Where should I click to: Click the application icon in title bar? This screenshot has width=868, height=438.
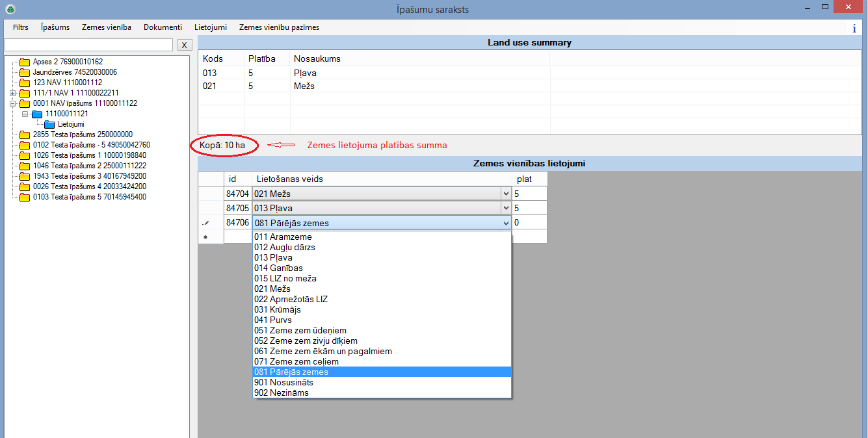click(10, 9)
